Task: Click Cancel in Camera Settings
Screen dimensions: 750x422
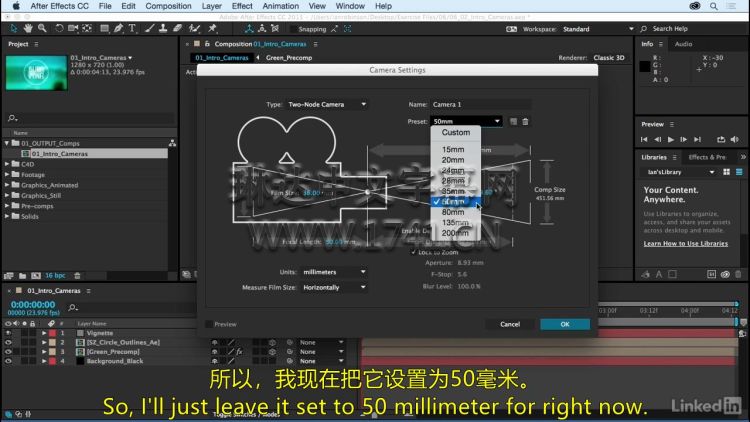Action: coord(510,324)
